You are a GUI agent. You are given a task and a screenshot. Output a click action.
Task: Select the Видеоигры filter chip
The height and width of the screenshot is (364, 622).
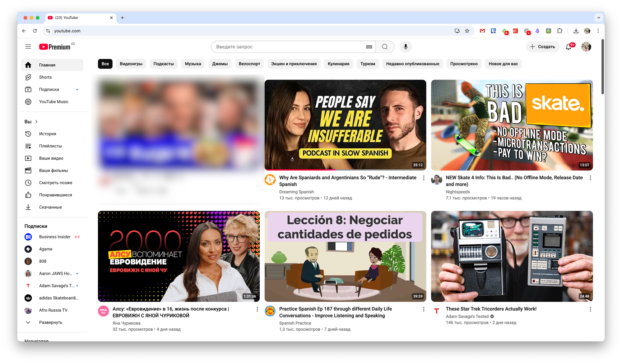pos(131,64)
